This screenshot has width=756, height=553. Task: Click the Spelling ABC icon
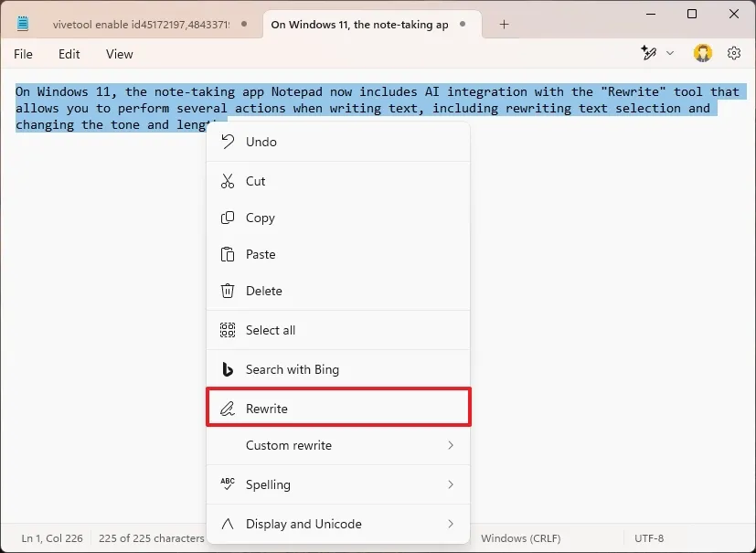[227, 484]
